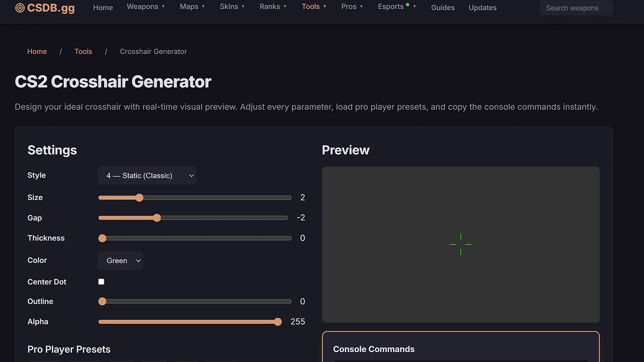Open the Style dropdown selector
This screenshot has height=362, width=644.
(147, 175)
